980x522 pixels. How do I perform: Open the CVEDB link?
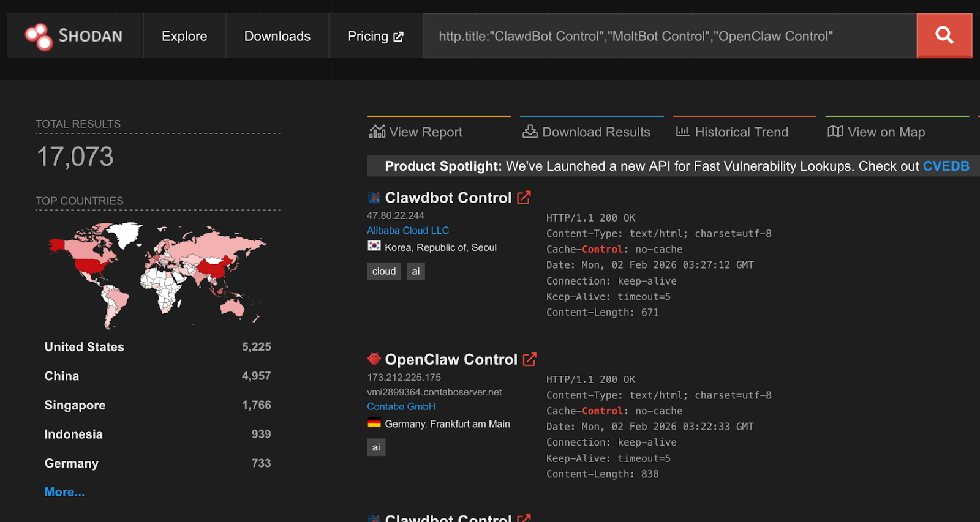click(946, 166)
